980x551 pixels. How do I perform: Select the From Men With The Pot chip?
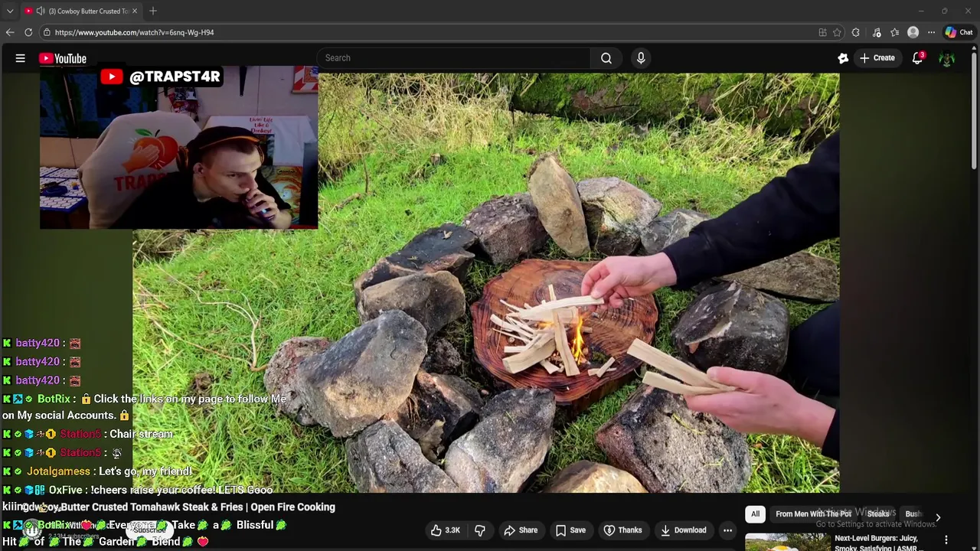pos(813,514)
